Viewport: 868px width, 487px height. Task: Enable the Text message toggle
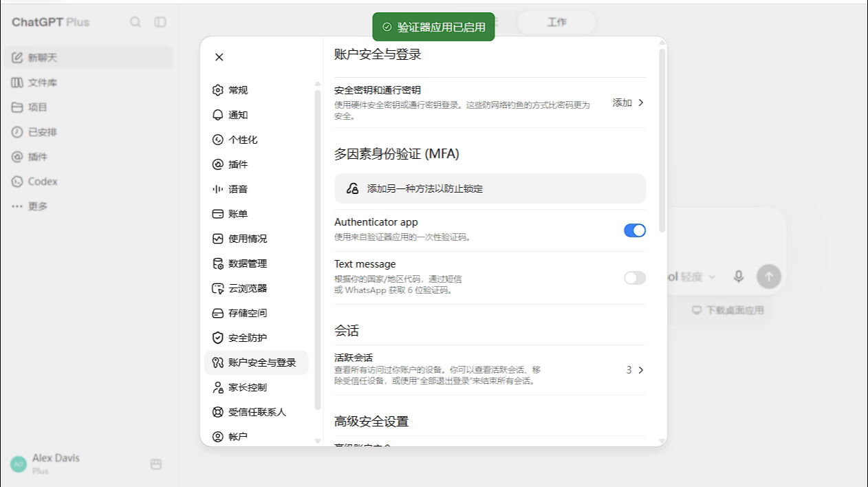pyautogui.click(x=635, y=278)
